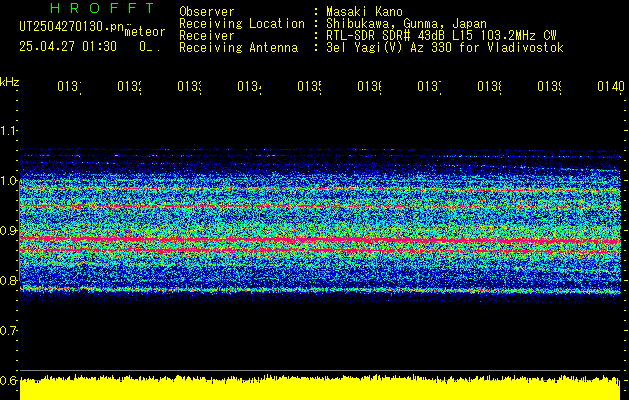This screenshot has height=400, width=629.
Task: Click the 0136 time marker
Action: (x=369, y=86)
